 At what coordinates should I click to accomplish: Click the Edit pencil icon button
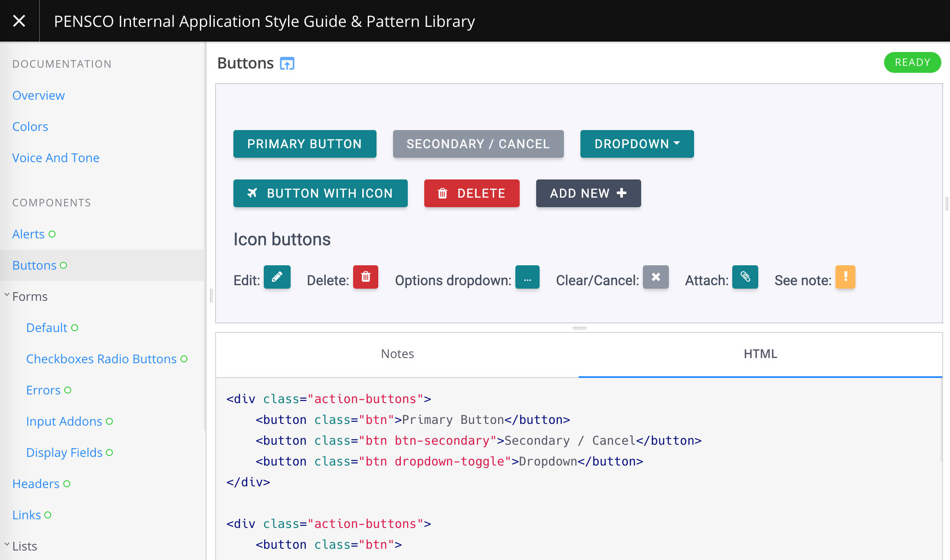pyautogui.click(x=277, y=277)
